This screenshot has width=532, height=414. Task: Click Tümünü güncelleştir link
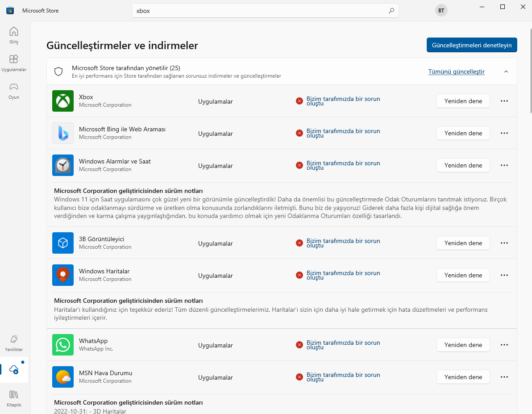click(x=456, y=71)
